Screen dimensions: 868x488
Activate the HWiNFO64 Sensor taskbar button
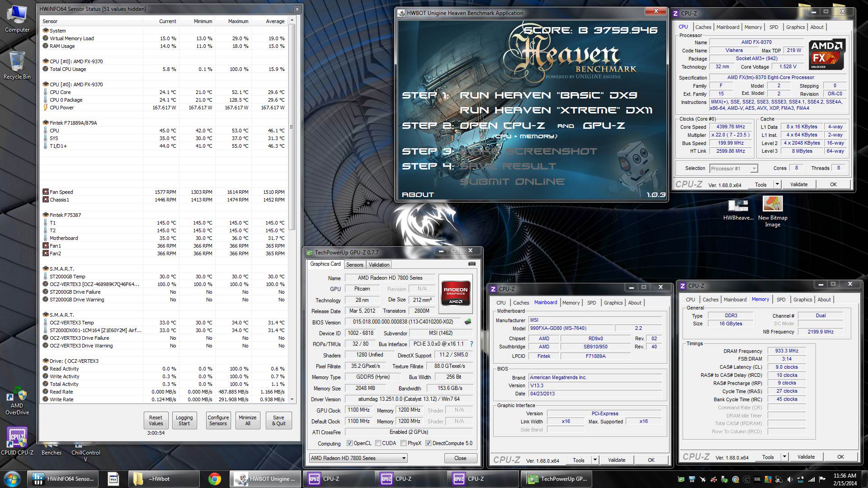(x=64, y=479)
